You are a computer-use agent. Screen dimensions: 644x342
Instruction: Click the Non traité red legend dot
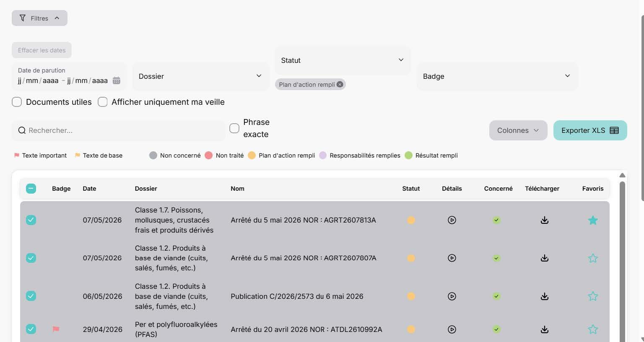[x=209, y=155]
